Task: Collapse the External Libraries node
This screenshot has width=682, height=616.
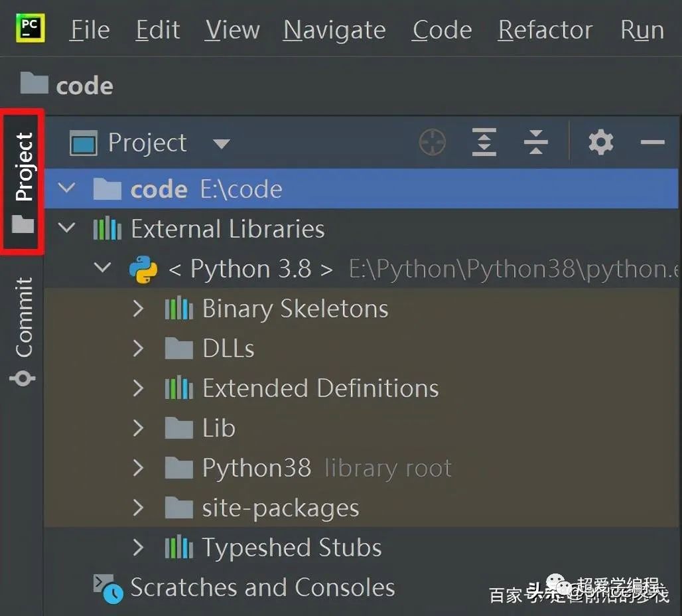Action: pyautogui.click(x=66, y=227)
